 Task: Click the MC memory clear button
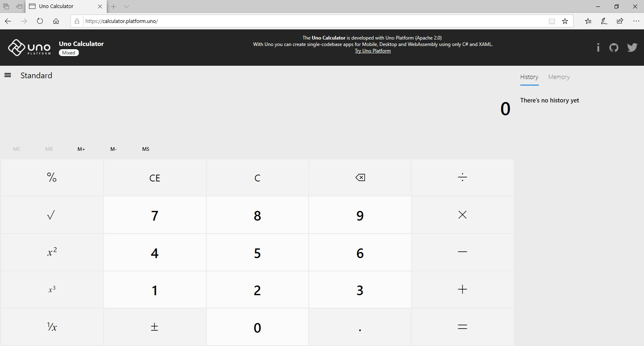[17, 149]
